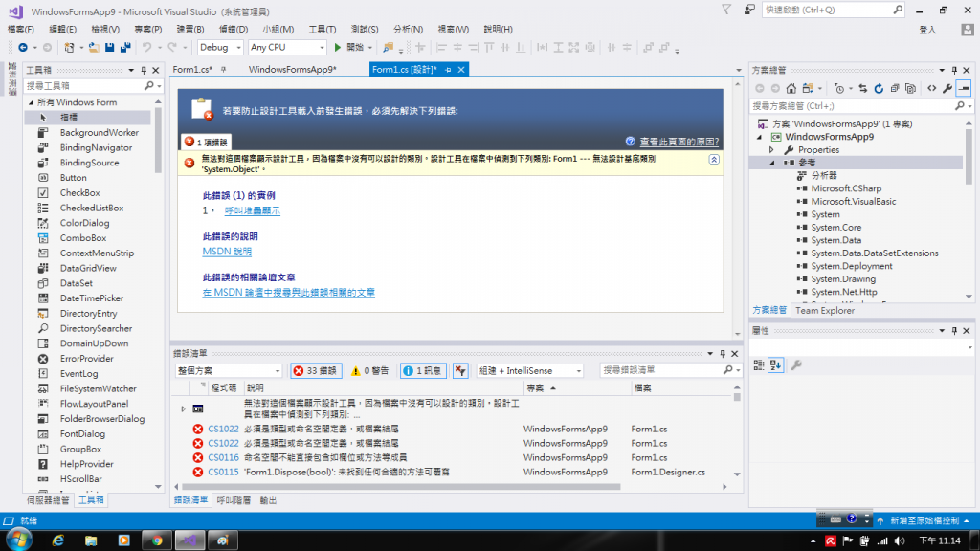Screen dimensions: 980x551
Task: Click the Save All icon
Action: 125,48
